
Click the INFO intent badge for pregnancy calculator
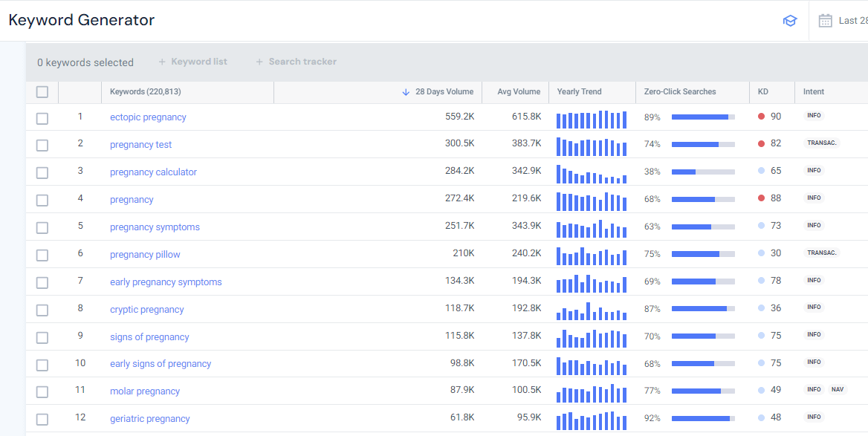[814, 170]
